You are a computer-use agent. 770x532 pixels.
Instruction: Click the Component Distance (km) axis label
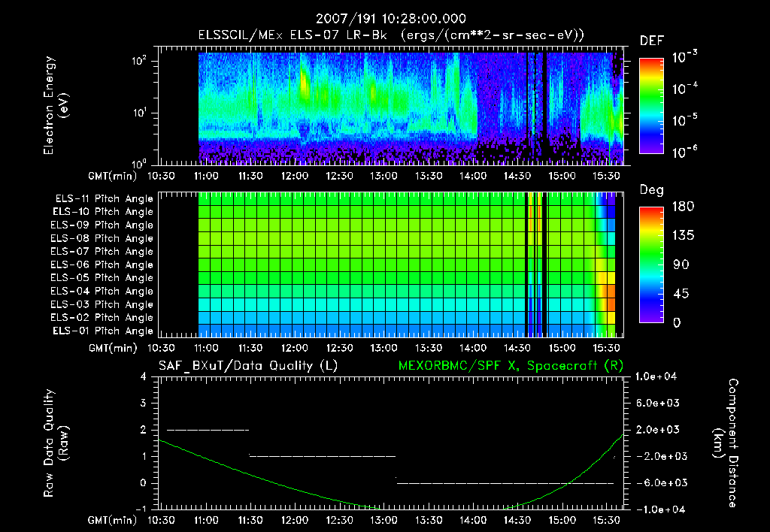726,443
